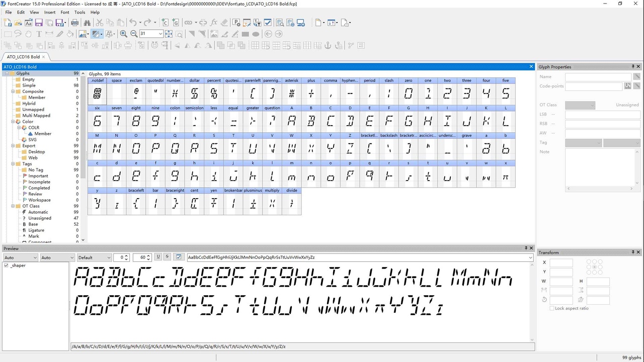Click the Text tool T icon
The width and height of the screenshot is (644, 362).
click(39, 34)
